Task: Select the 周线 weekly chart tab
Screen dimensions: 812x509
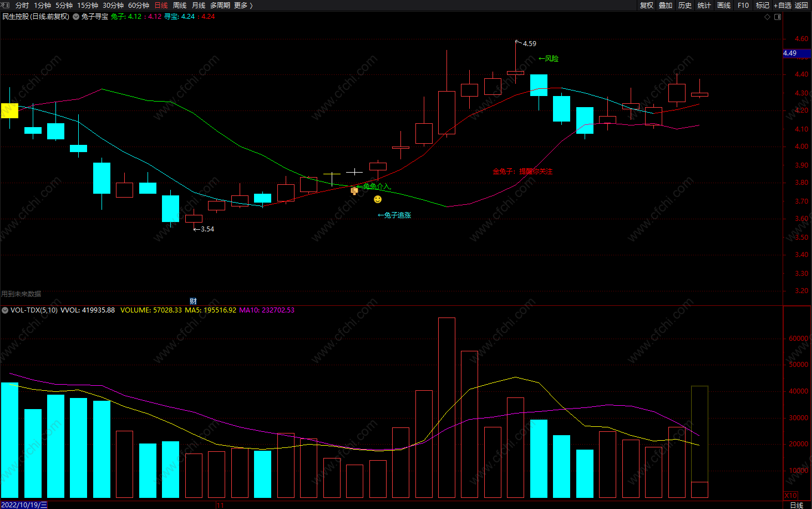Action: pos(180,5)
